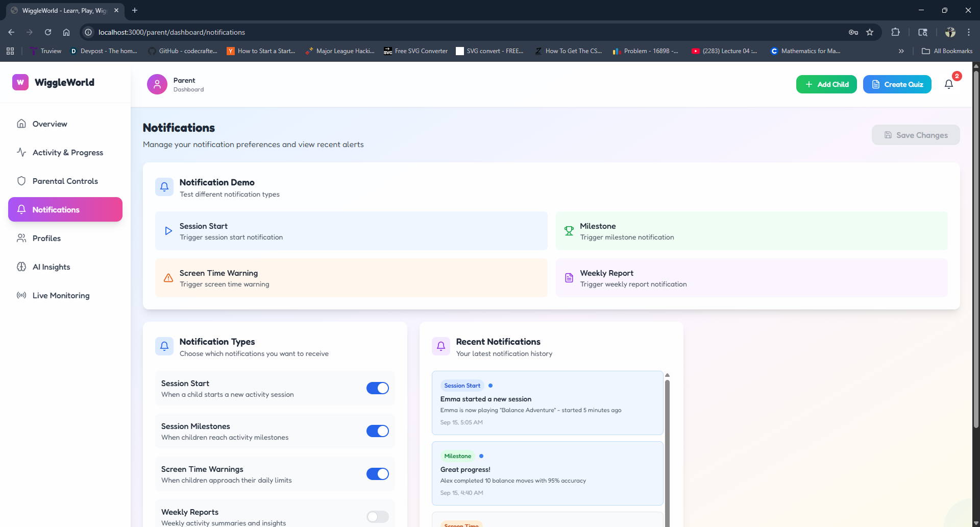Trigger the Screen Time Warning demo
The height and width of the screenshot is (527, 980).
(351, 278)
